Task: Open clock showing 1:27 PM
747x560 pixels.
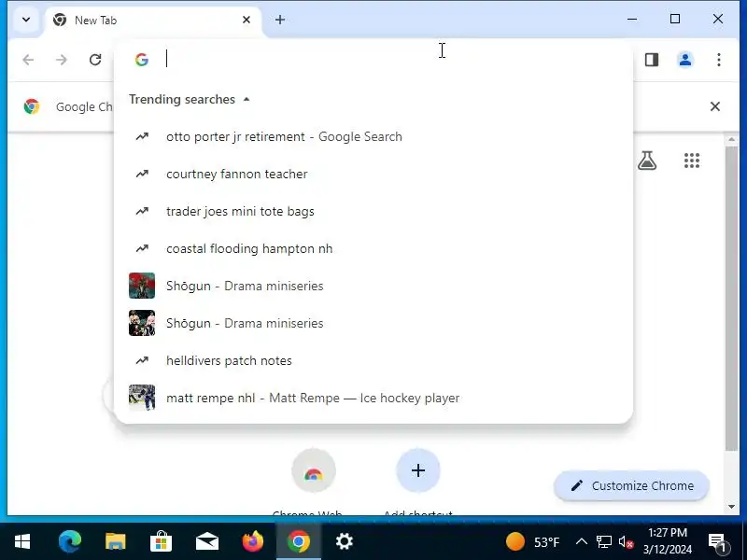Action: coord(668,541)
